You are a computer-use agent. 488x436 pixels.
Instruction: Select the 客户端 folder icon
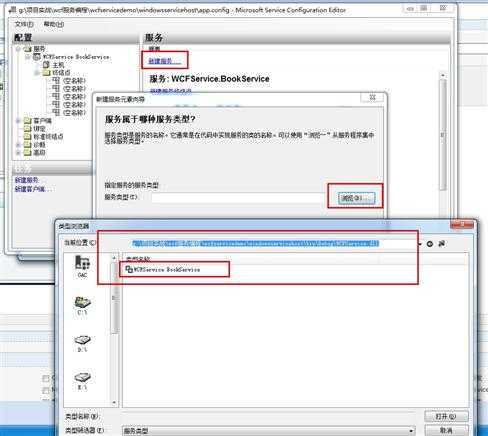tap(28, 120)
